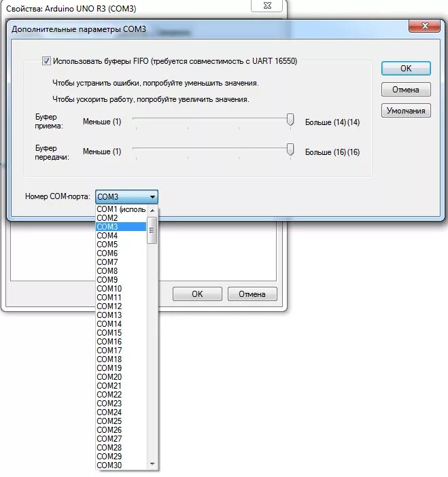
Task: Select COM14 in the port list
Action: pos(121,324)
